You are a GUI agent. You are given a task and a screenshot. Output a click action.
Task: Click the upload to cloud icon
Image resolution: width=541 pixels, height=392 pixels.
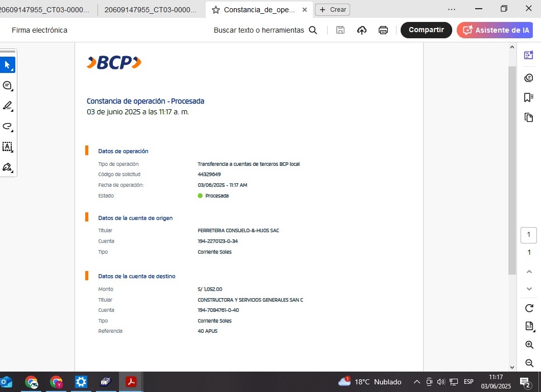[x=362, y=30]
